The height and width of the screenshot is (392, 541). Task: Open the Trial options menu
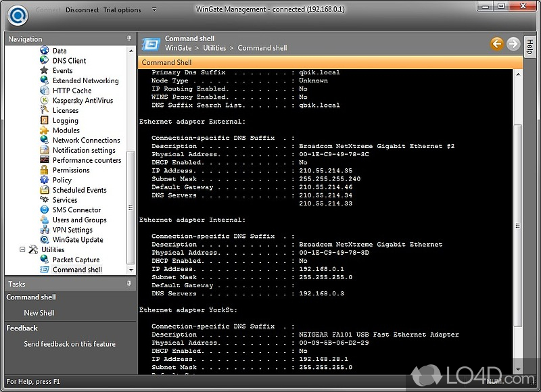click(x=122, y=10)
